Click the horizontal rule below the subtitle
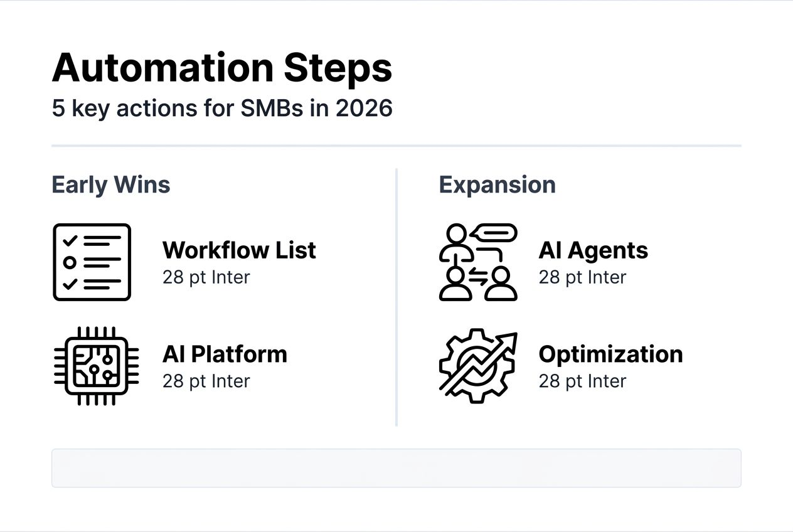This screenshot has height=532, width=793. pyautogui.click(x=396, y=146)
